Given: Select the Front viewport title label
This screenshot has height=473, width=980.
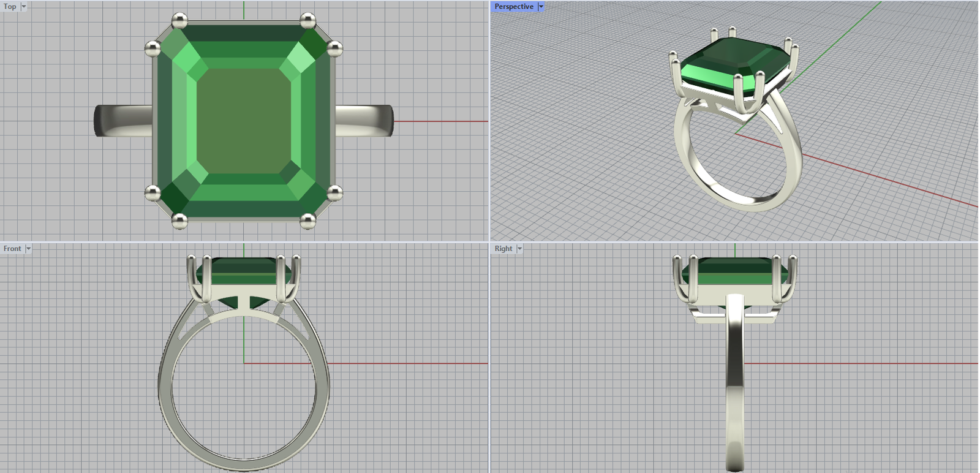Looking at the screenshot, I should pyautogui.click(x=12, y=249).
